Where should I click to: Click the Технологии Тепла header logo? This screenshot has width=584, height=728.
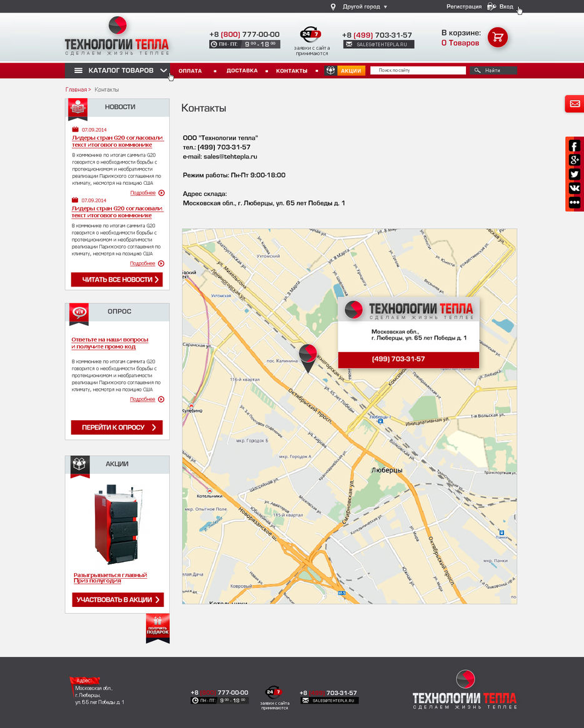(117, 37)
